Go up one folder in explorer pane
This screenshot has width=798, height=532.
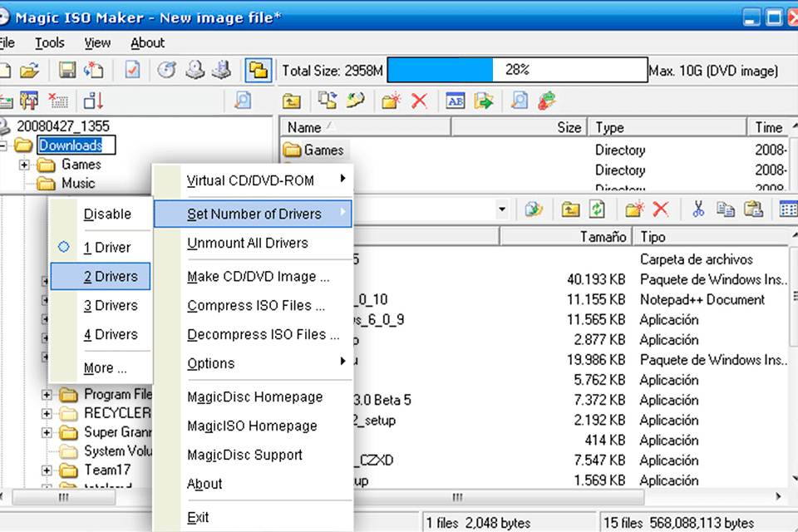tap(570, 209)
